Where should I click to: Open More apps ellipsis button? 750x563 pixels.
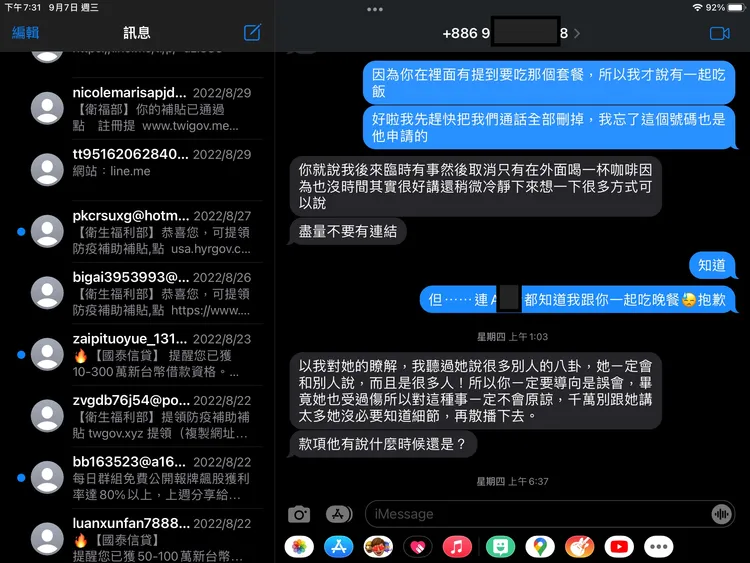659,547
